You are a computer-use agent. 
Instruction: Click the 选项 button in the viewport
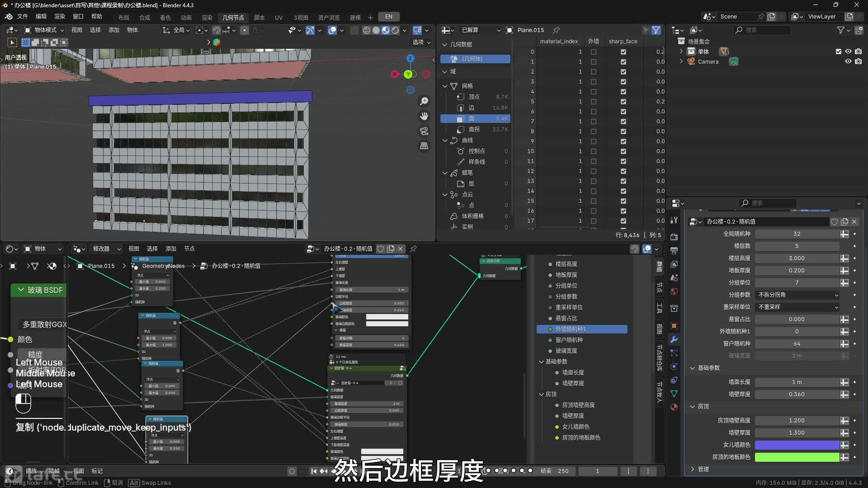tap(421, 42)
